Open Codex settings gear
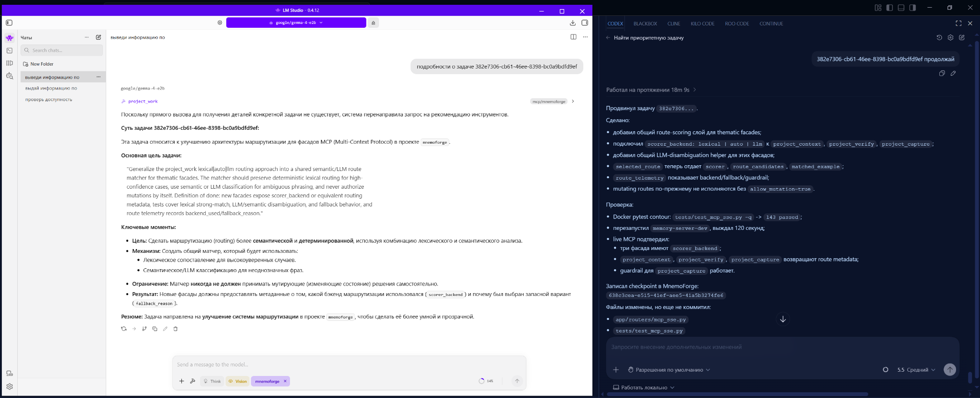980x398 pixels. tap(951, 37)
